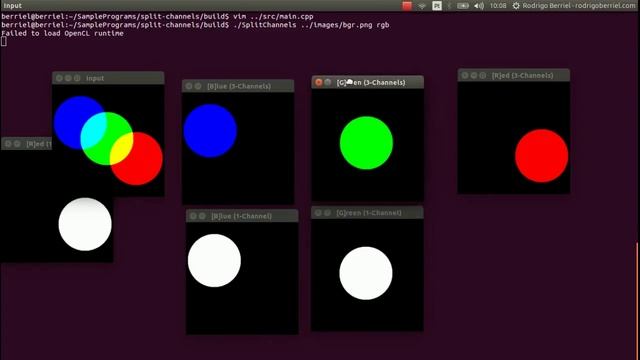Minimize the [G]reen (3-Channels) window

(x=328, y=82)
